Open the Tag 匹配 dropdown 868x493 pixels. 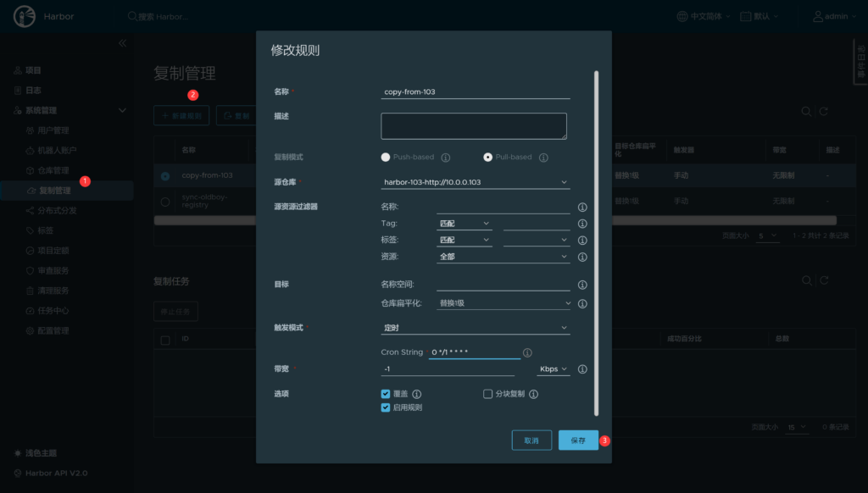coord(464,224)
